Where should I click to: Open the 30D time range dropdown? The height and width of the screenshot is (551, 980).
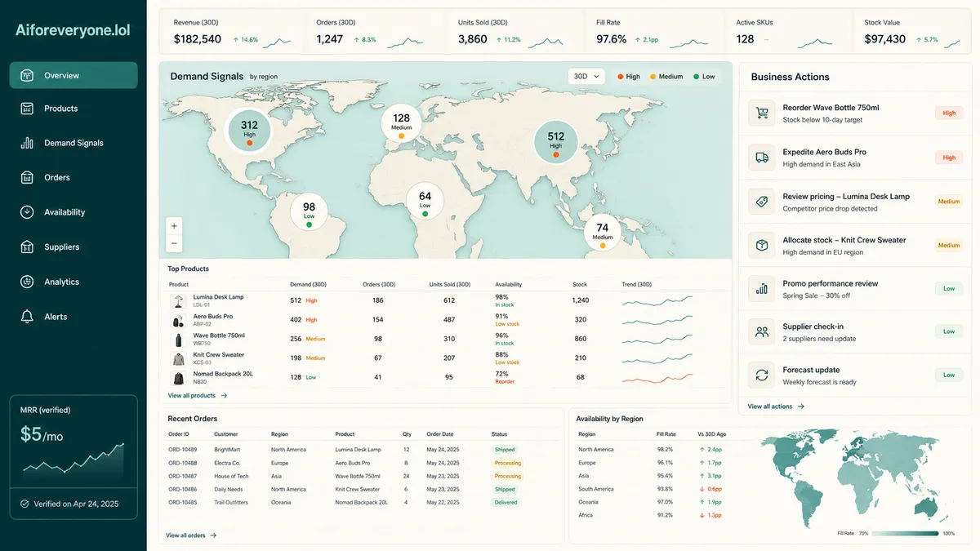tap(586, 76)
